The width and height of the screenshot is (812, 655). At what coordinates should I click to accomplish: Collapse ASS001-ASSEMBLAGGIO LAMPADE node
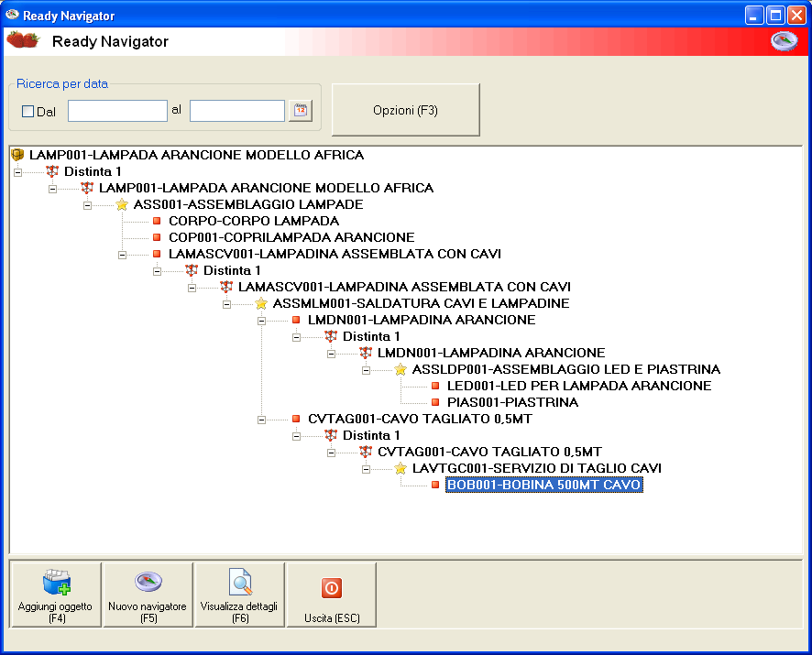coord(87,205)
